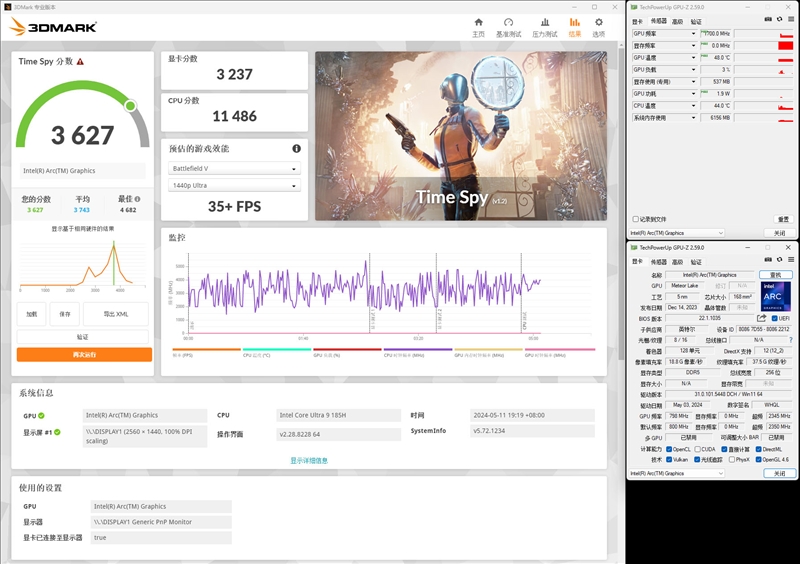Toggle the UEFI checkbox
This screenshot has height=564, width=800.
click(x=774, y=318)
